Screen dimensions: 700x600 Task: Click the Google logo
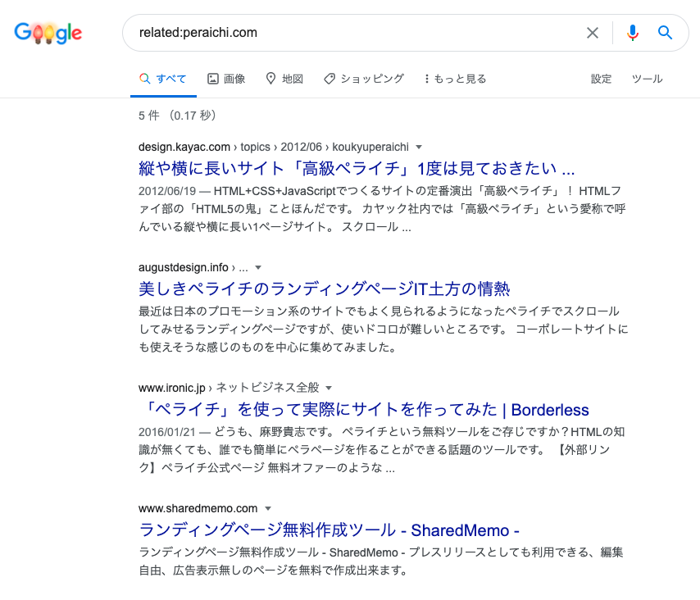[x=48, y=33]
